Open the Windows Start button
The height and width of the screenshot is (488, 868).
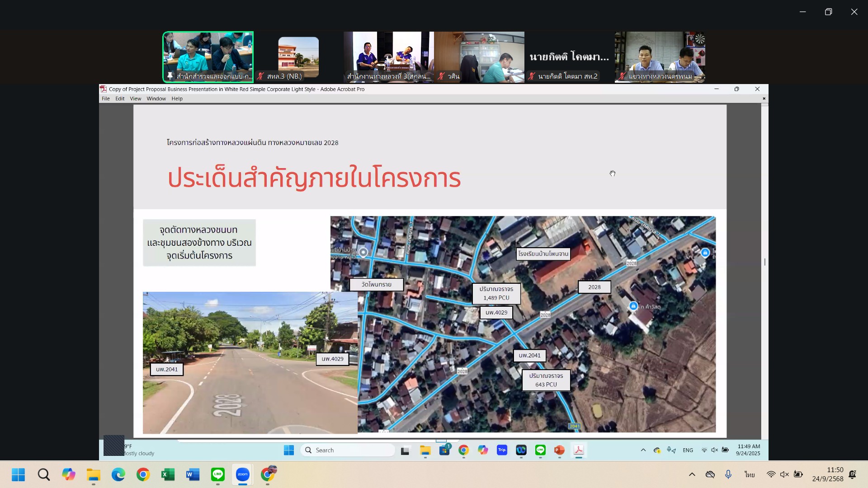click(19, 474)
